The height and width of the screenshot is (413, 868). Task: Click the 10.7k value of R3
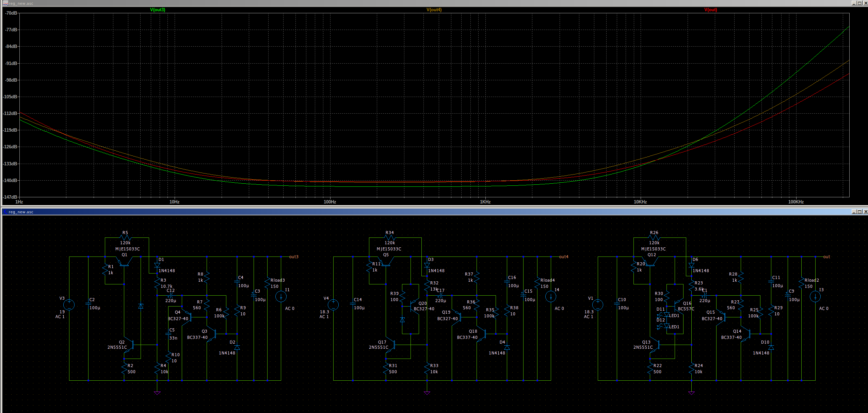166,286
